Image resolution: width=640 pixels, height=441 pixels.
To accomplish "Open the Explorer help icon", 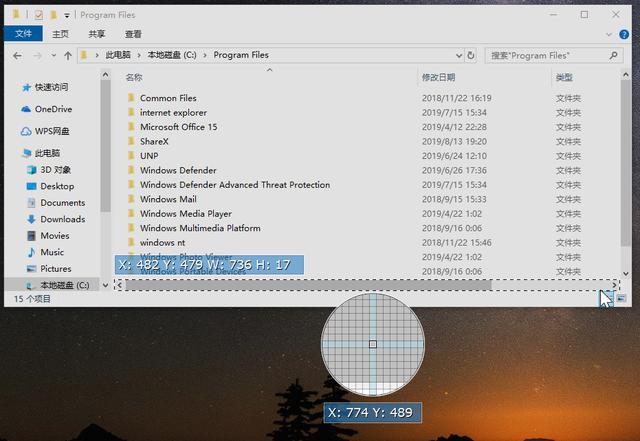I will [x=624, y=34].
